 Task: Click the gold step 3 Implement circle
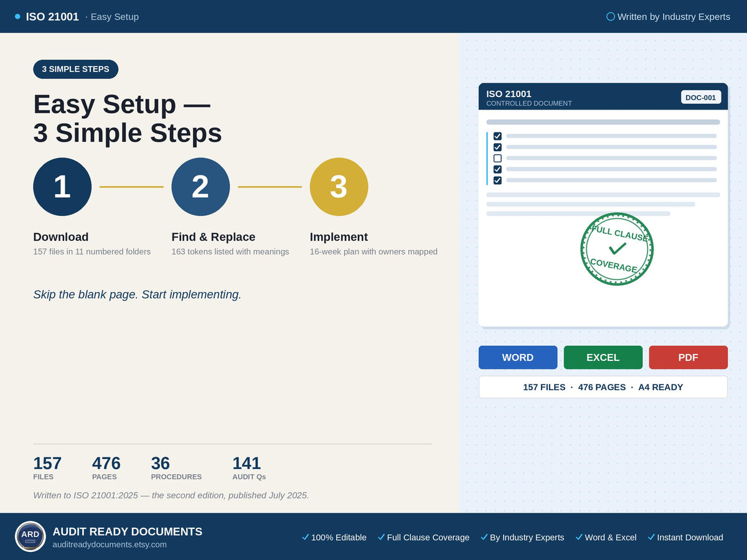coord(339,187)
